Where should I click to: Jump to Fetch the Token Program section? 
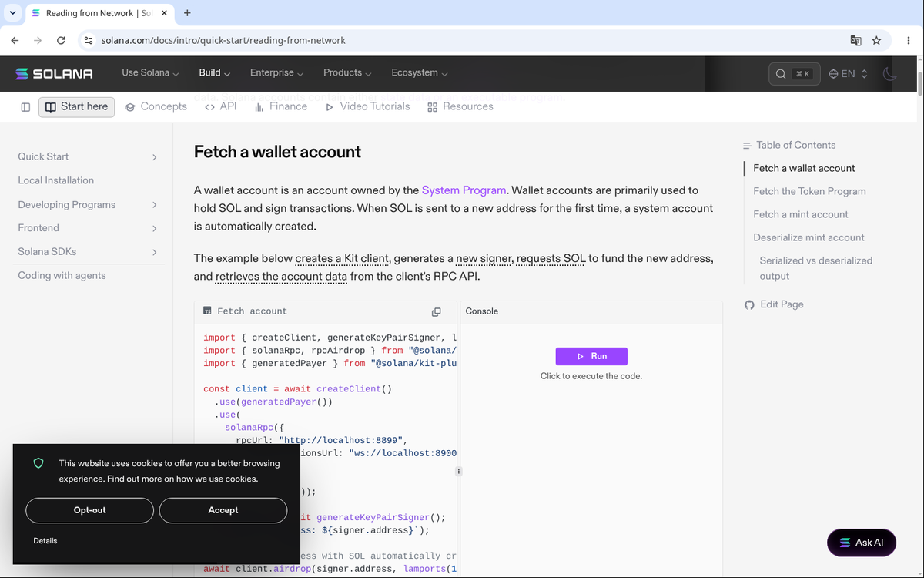pyautogui.click(x=809, y=191)
